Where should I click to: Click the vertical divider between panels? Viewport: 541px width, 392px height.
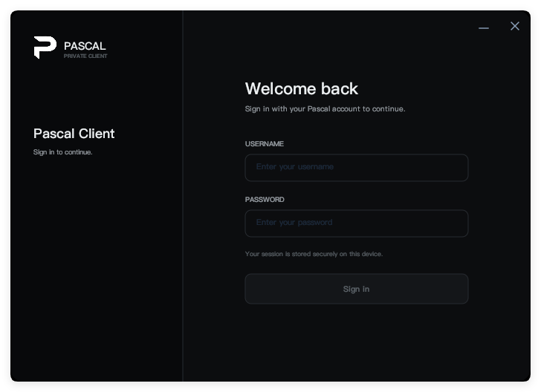183,196
